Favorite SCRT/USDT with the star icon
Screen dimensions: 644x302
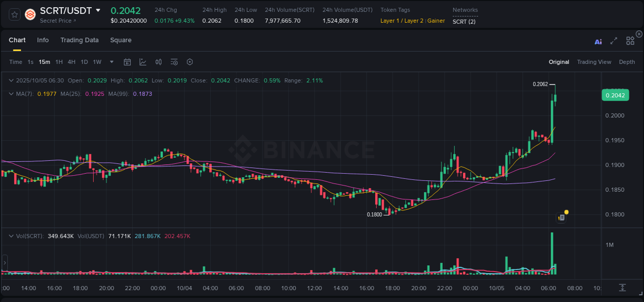coord(14,14)
